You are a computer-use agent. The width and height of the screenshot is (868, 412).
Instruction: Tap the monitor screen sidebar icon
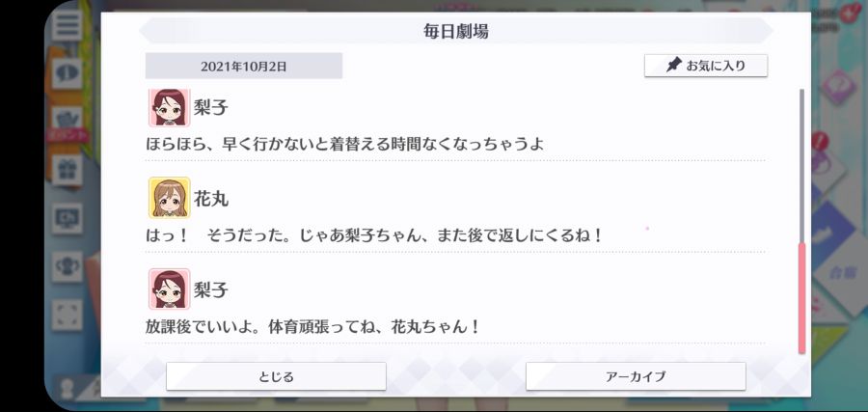pyautogui.click(x=67, y=218)
